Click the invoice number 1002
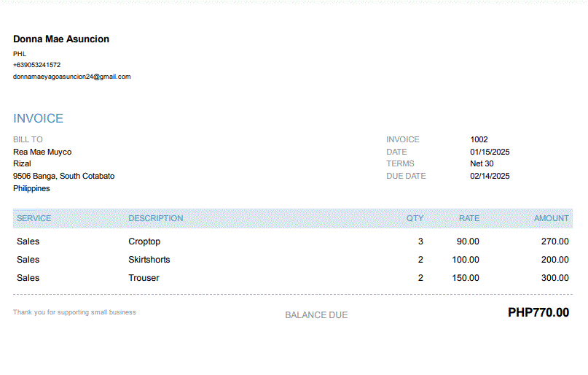 [x=479, y=139]
